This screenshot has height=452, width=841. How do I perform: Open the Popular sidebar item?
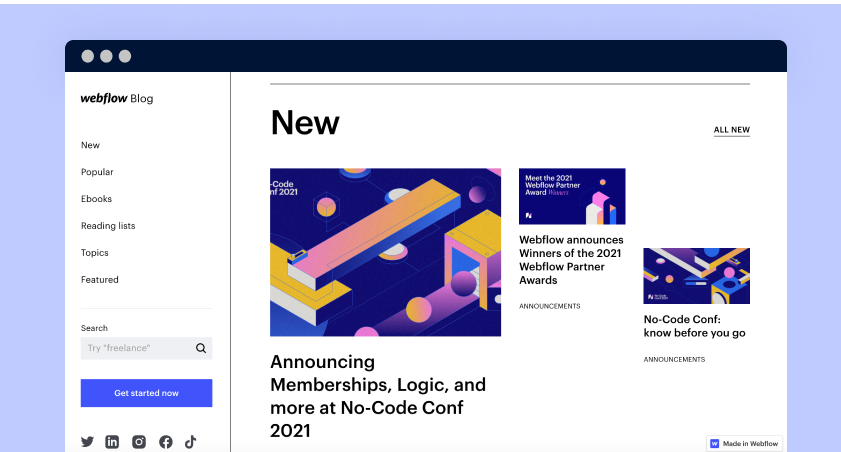click(97, 172)
